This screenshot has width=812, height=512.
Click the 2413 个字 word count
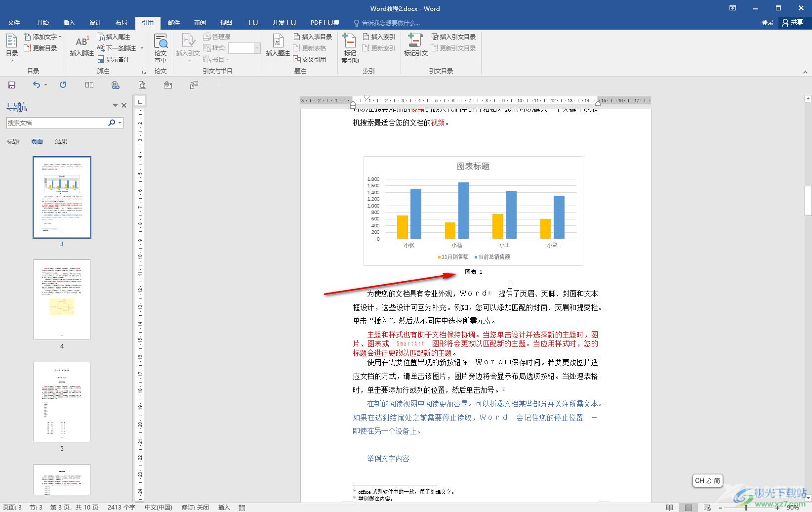coord(121,508)
